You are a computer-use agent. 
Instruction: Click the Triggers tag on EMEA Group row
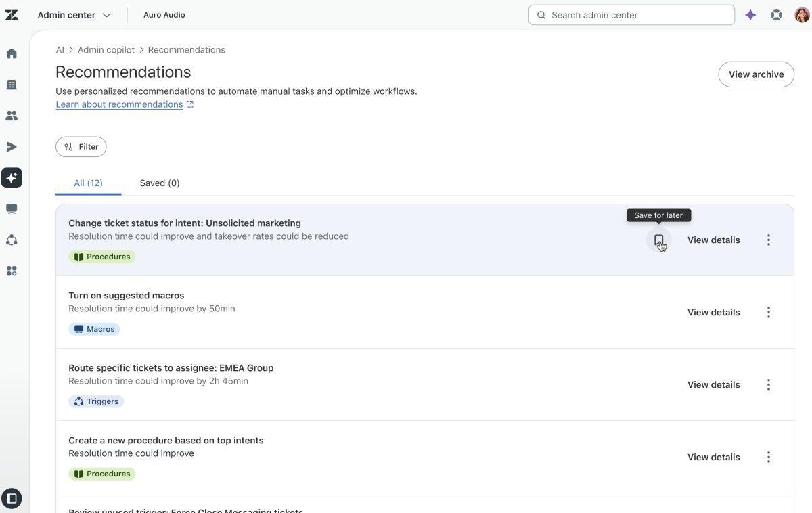(x=96, y=401)
